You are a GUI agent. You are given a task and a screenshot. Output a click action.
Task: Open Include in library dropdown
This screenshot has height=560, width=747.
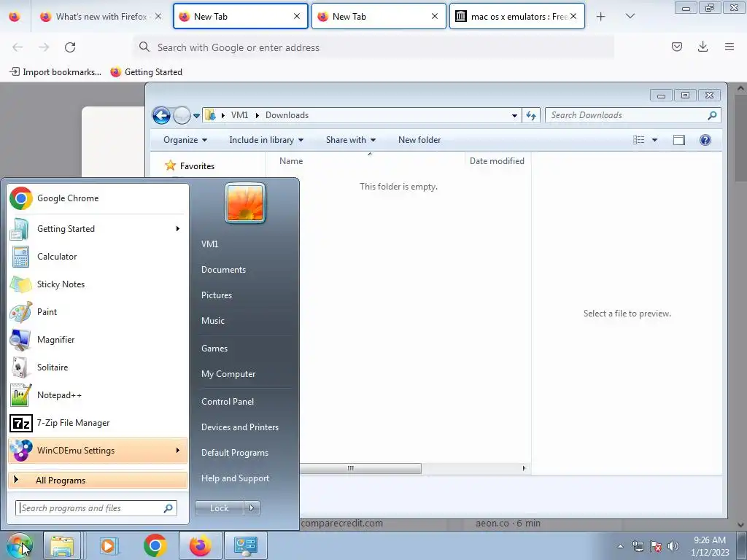click(x=266, y=140)
